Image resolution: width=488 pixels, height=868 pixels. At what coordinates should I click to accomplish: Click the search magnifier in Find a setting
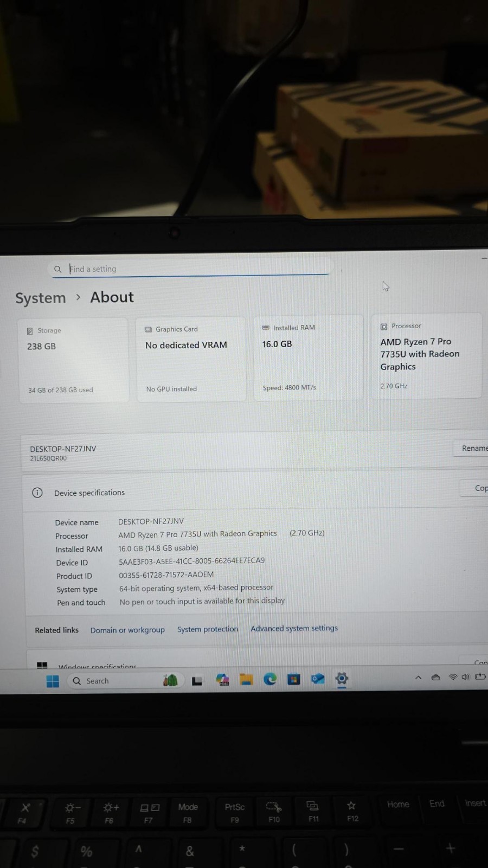[58, 269]
